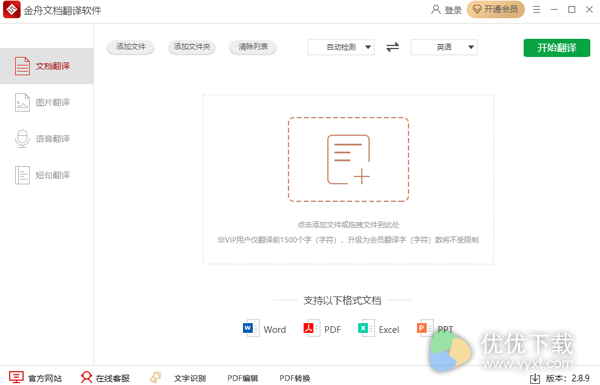The height and width of the screenshot is (385, 600).
Task: Click the 开通会员 VIP button
Action: [x=496, y=10]
